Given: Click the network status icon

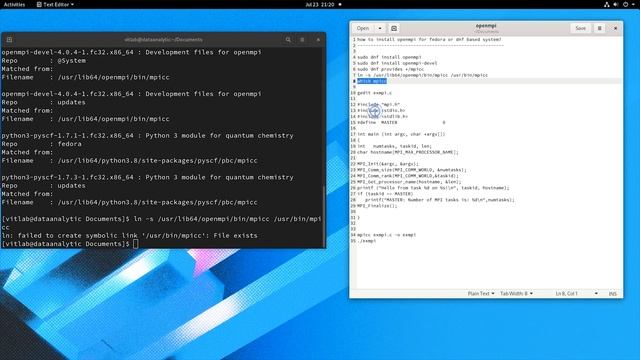Looking at the screenshot, I should [607, 4].
